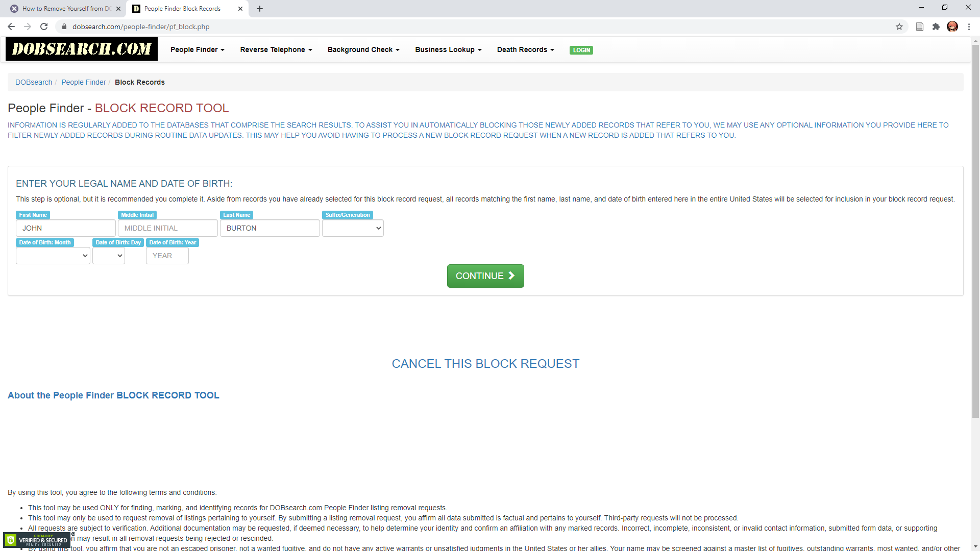Click the About the People Finder heading

pos(113,395)
